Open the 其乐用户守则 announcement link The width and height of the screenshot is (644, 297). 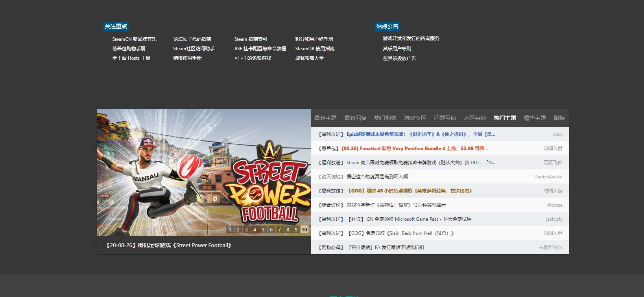click(397, 49)
